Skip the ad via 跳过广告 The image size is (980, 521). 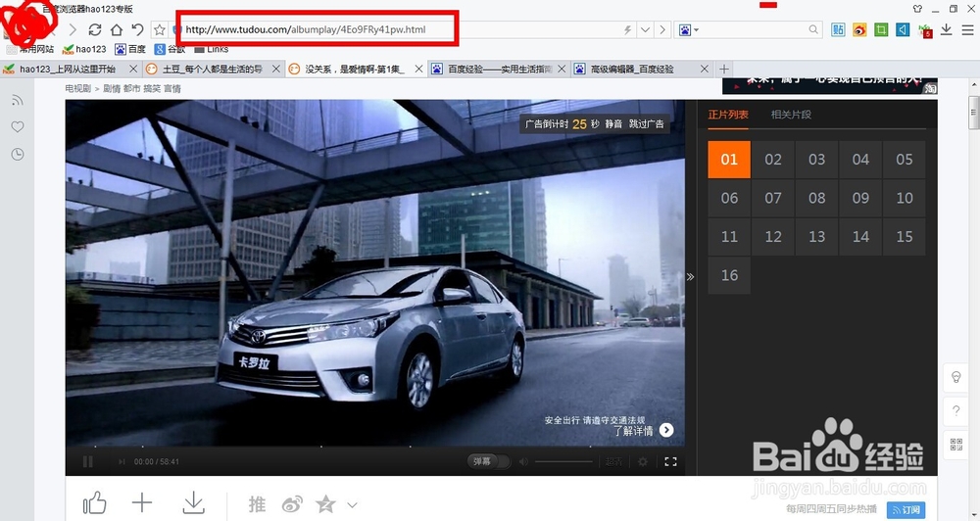point(646,123)
